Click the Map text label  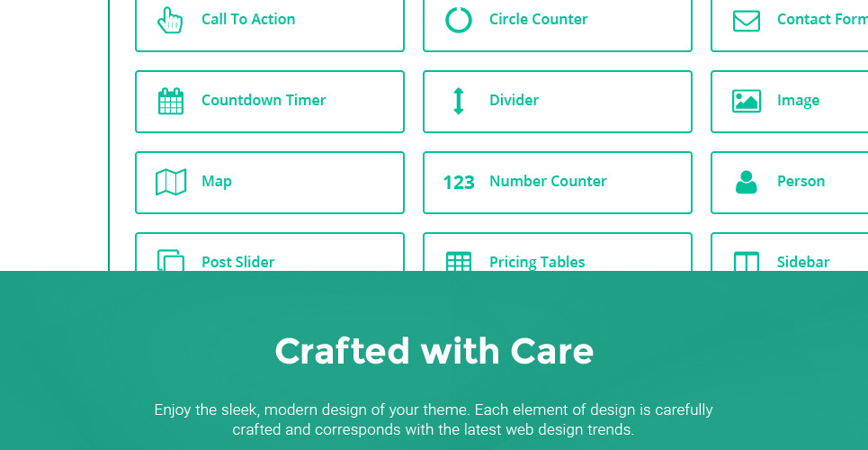(x=217, y=181)
